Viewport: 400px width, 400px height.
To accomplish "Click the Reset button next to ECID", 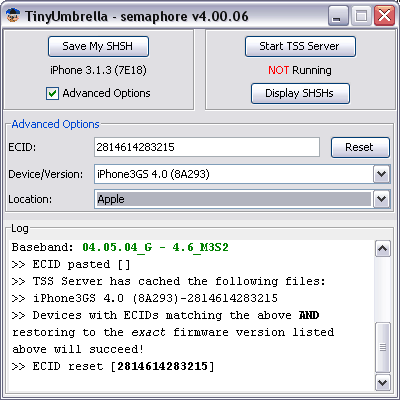I will (360, 147).
